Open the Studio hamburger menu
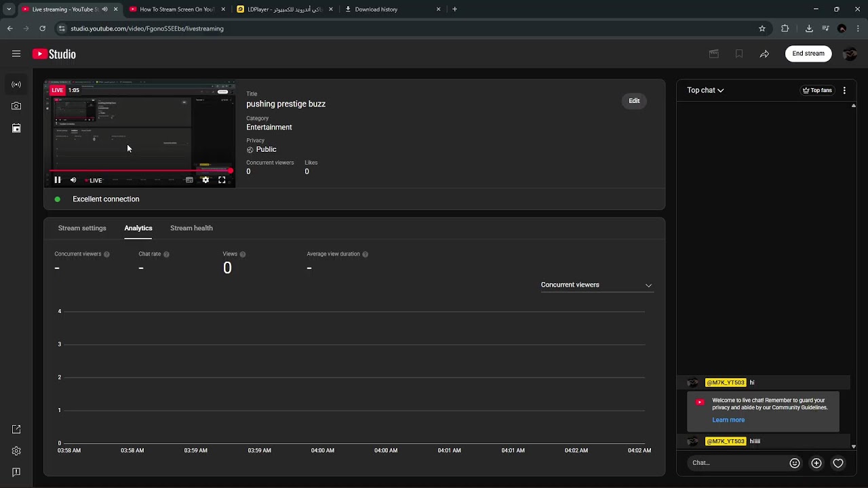 tap(16, 54)
